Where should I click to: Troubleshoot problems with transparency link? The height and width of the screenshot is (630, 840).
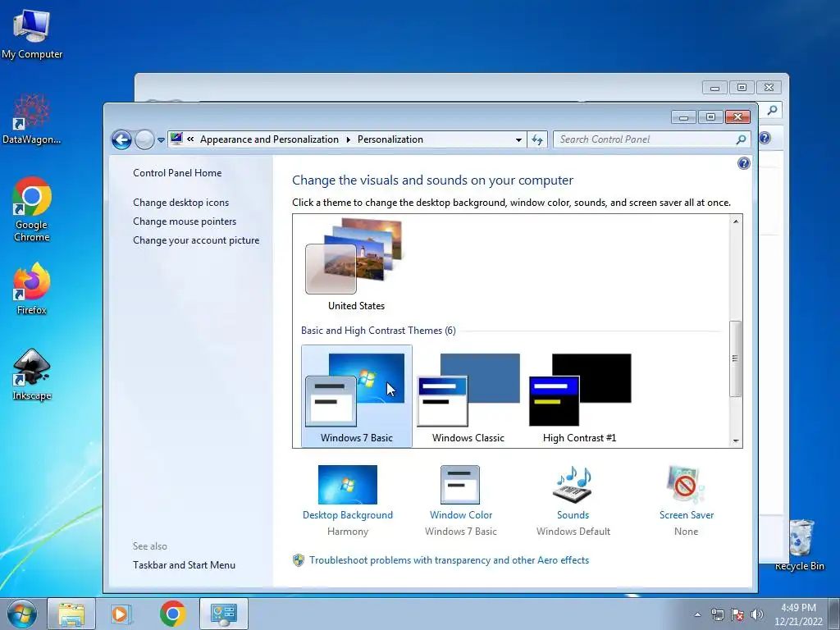449,559
